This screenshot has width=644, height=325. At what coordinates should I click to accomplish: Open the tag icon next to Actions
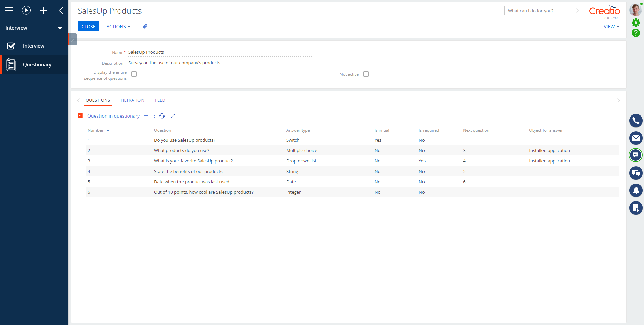pos(145,26)
